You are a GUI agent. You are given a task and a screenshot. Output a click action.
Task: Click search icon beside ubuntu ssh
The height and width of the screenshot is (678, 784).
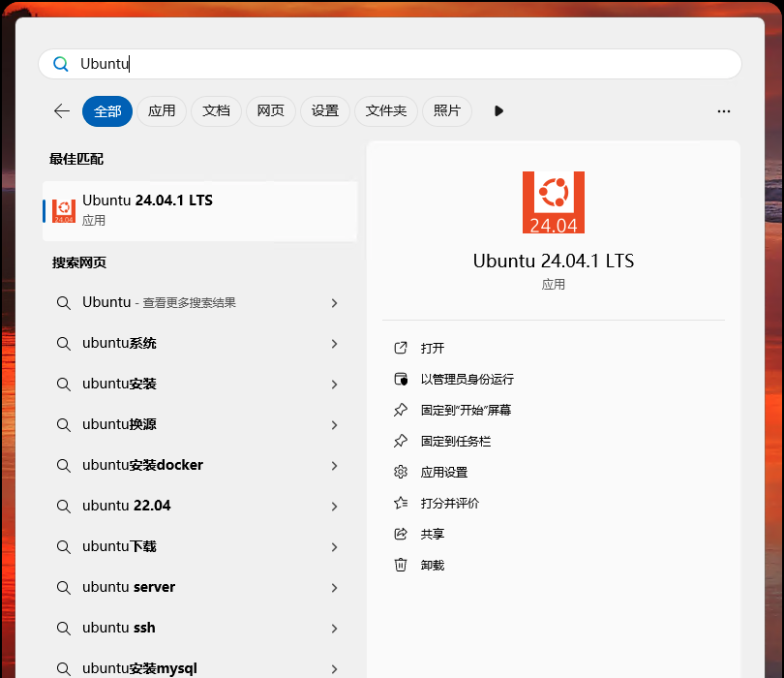coord(64,628)
